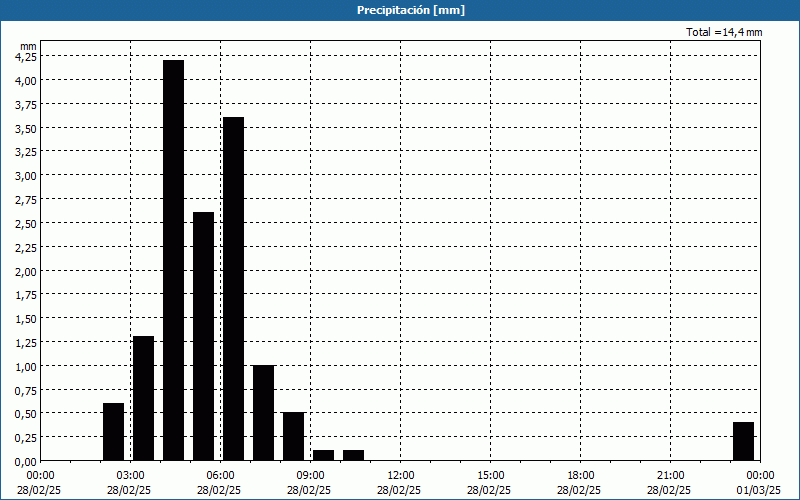Click the 2,75 y-axis label
Screen dimensions: 800x500
[26, 199]
